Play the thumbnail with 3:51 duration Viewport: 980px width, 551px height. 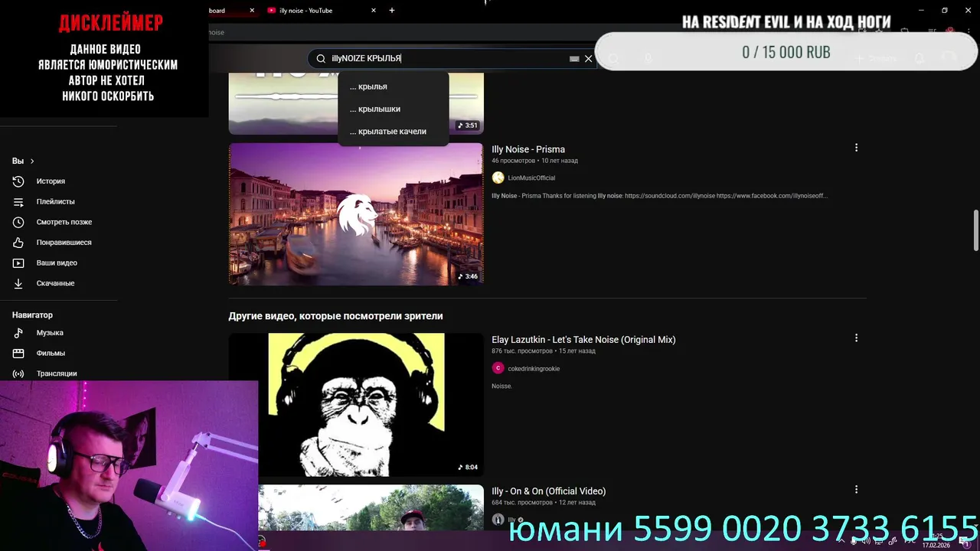pos(356,103)
